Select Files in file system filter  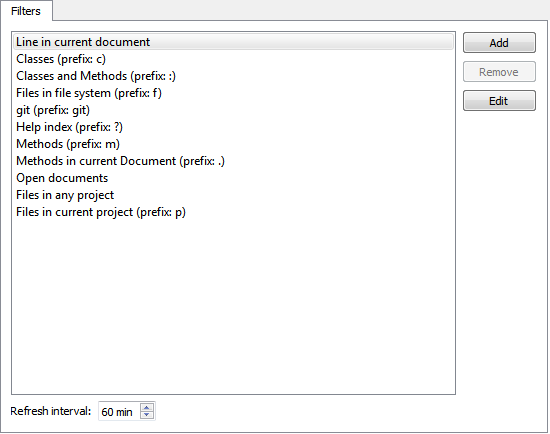click(233, 93)
